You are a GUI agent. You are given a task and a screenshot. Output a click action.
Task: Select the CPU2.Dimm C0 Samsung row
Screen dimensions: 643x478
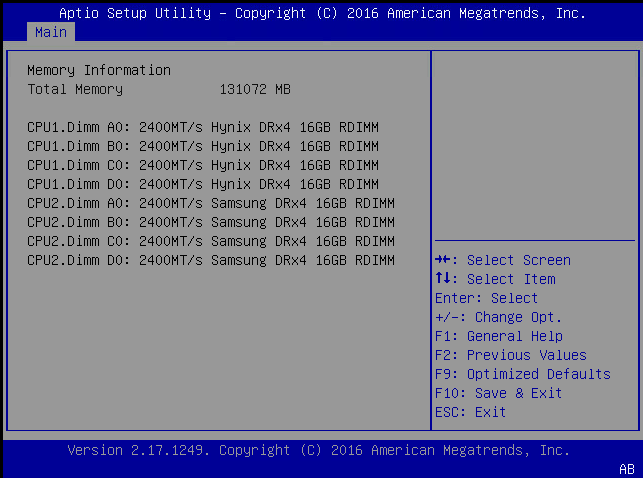tap(211, 241)
